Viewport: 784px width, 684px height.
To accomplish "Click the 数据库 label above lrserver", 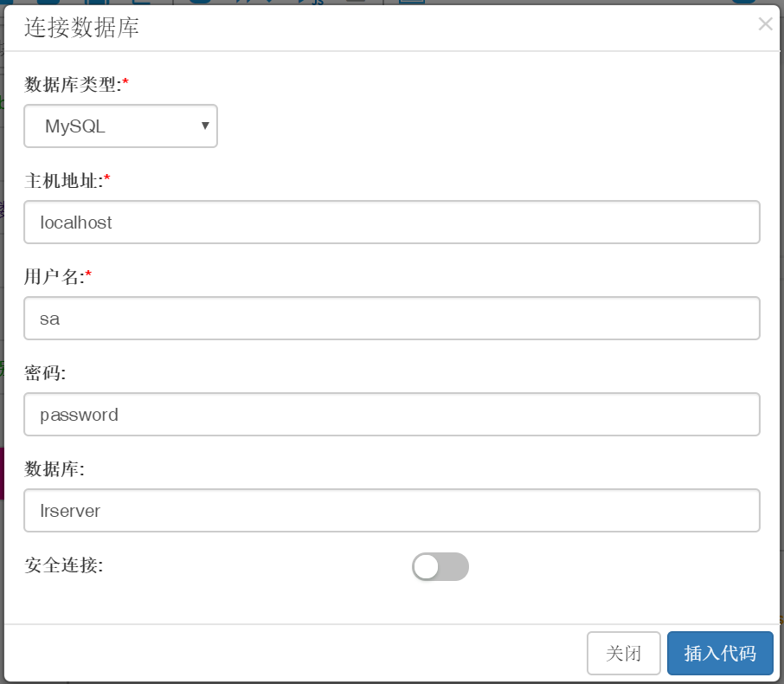I will [x=54, y=469].
